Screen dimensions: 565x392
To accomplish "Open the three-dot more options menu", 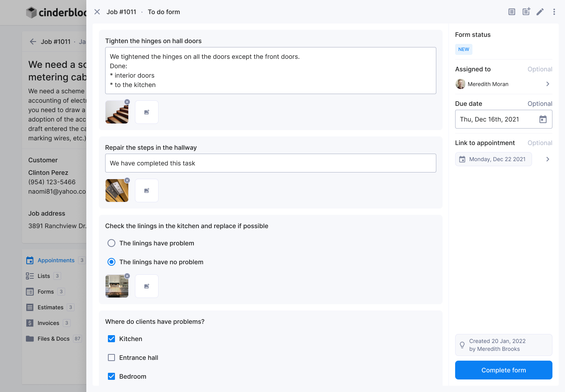I will 554,12.
